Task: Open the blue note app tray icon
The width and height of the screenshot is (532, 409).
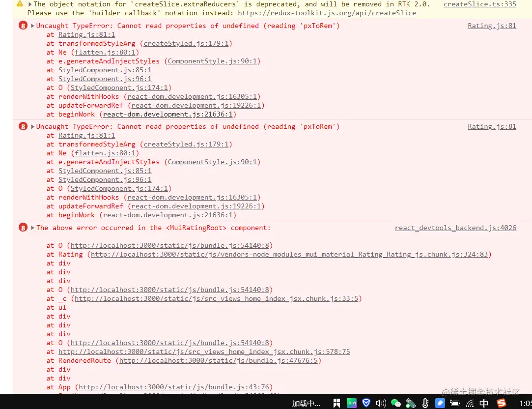Action: pyautogui.click(x=440, y=403)
